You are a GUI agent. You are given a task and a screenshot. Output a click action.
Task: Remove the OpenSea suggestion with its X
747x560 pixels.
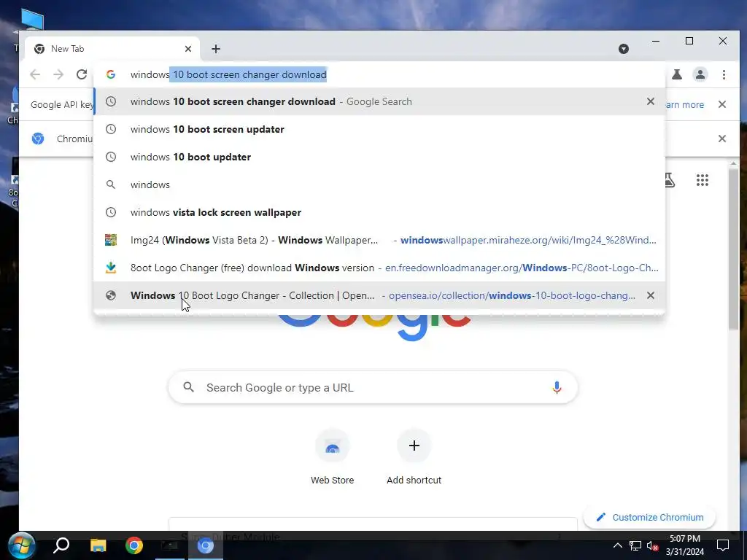(x=650, y=295)
